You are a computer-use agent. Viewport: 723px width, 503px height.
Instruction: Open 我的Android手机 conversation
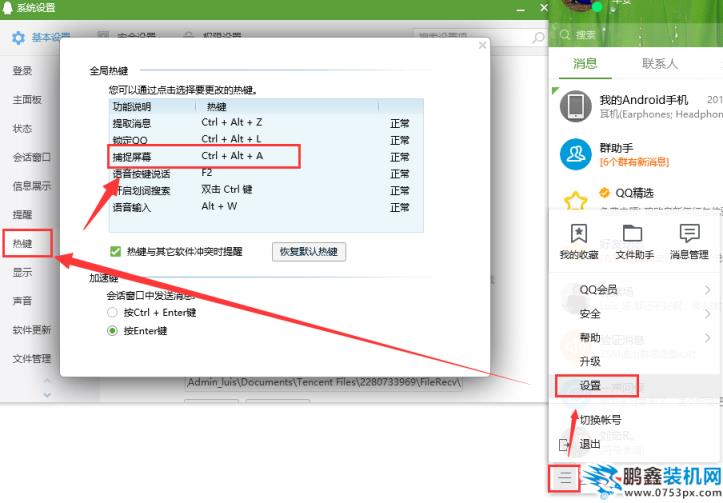(x=636, y=106)
